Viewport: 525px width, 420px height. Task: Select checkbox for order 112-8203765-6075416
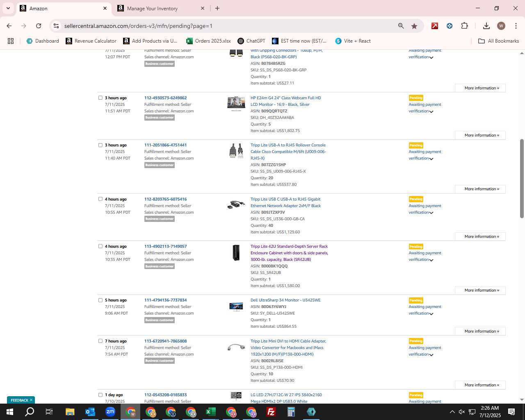coord(100,199)
